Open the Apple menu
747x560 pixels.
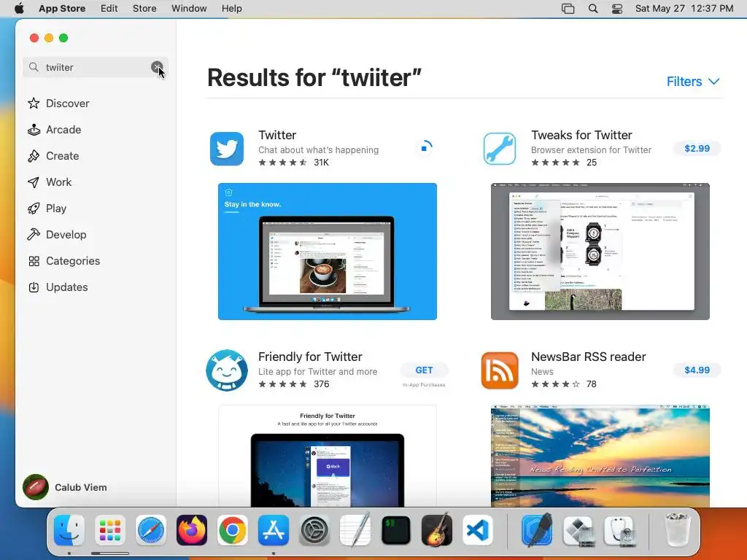point(19,8)
